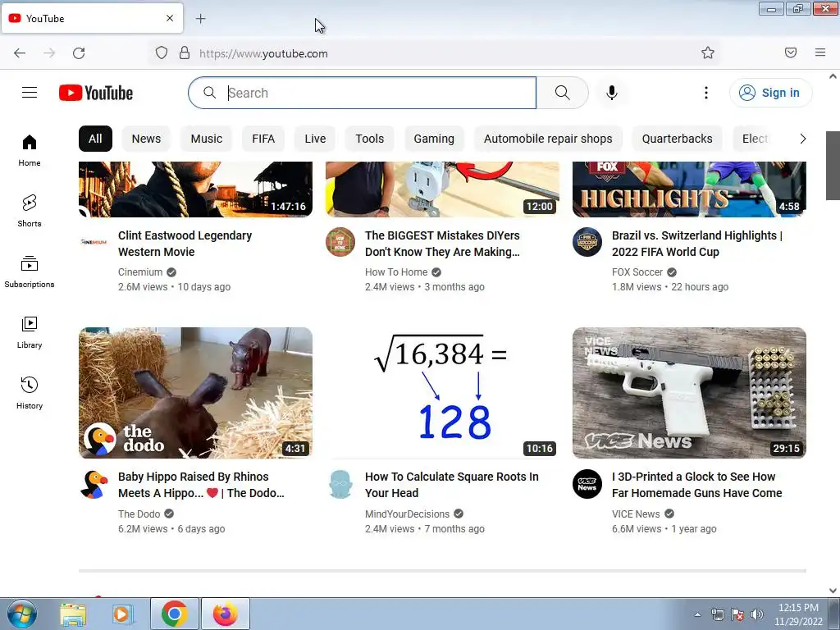Select the News filter chip
The width and height of the screenshot is (840, 630).
pyautogui.click(x=146, y=139)
